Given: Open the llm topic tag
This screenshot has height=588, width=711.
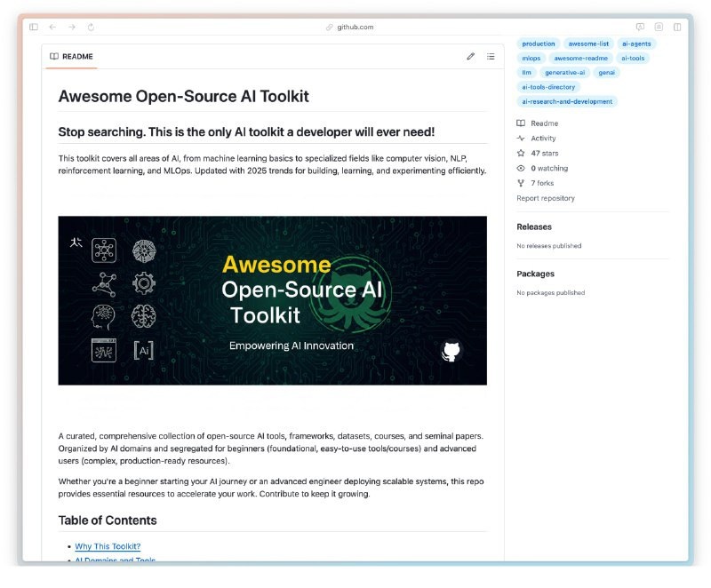Looking at the screenshot, I should [x=526, y=73].
